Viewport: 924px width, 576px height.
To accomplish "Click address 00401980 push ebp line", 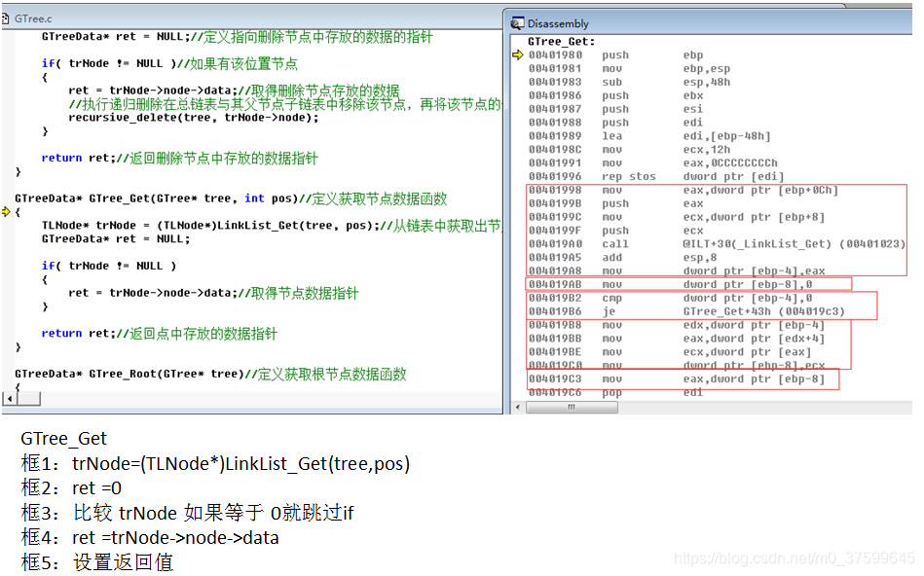I will tap(615, 54).
